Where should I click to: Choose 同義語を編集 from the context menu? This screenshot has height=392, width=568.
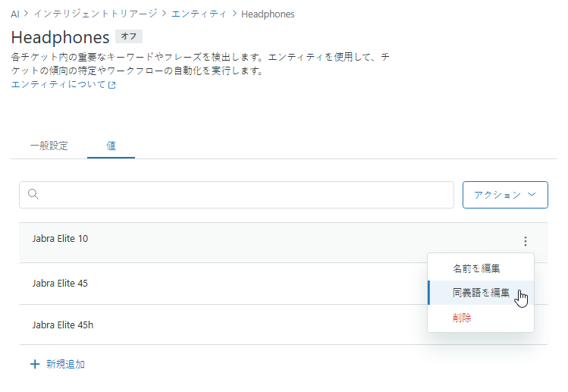[x=481, y=293]
